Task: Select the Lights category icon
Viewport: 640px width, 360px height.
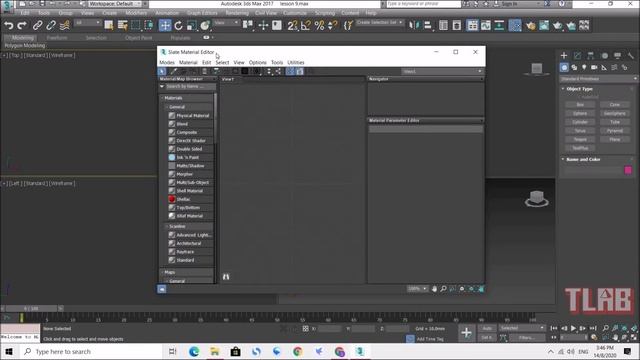Action: pyautogui.click(x=584, y=67)
